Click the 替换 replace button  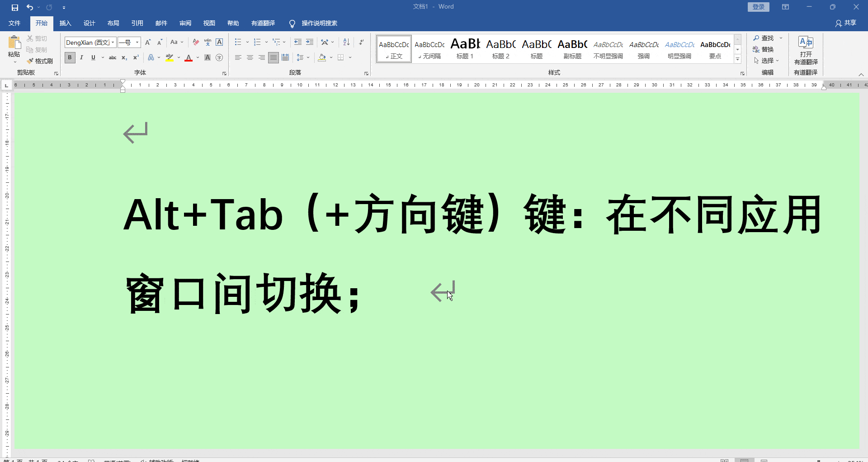pyautogui.click(x=764, y=49)
